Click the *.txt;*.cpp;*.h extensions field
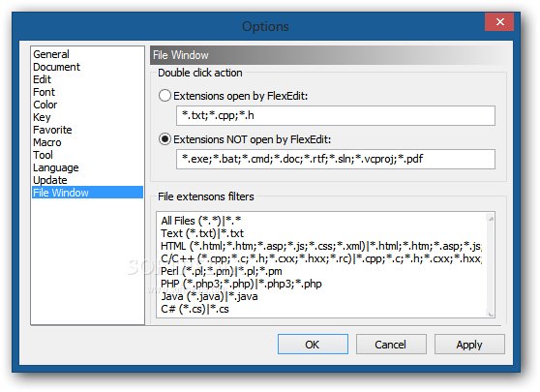 (x=336, y=115)
